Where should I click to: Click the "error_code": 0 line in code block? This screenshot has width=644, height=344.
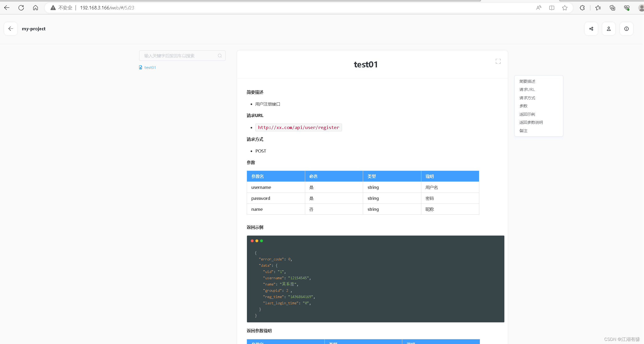[x=275, y=259]
